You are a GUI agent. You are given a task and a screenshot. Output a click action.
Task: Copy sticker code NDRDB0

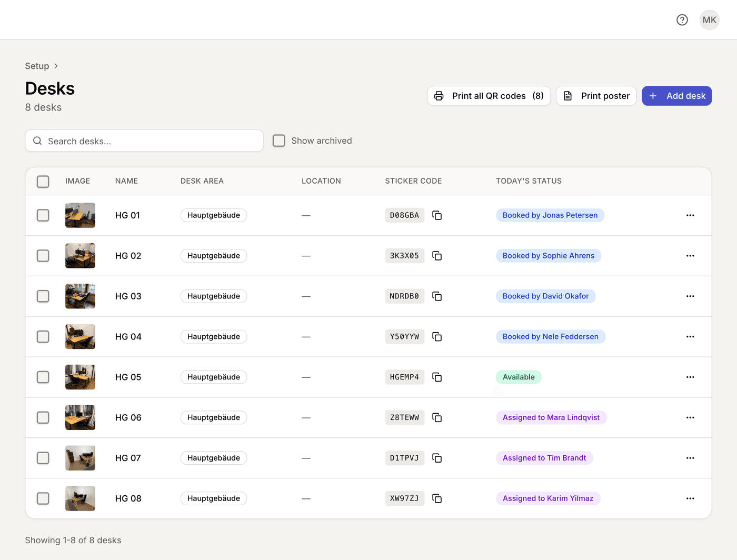tap(437, 296)
